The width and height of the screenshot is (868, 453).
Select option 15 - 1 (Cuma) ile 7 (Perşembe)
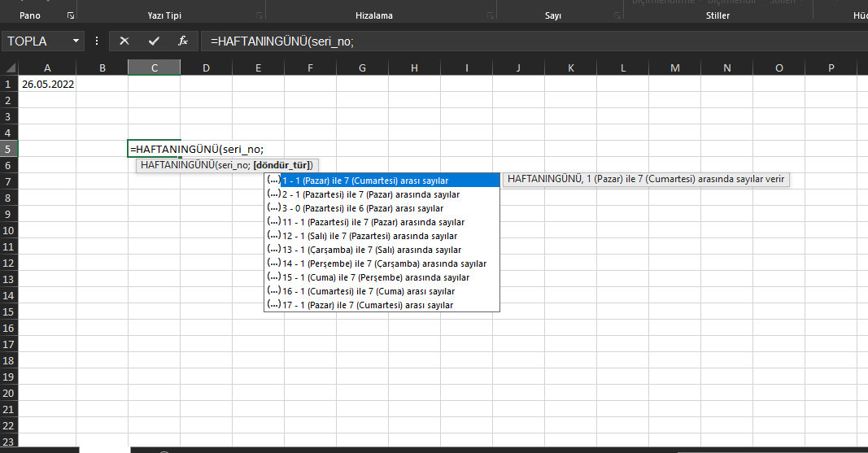(x=382, y=277)
